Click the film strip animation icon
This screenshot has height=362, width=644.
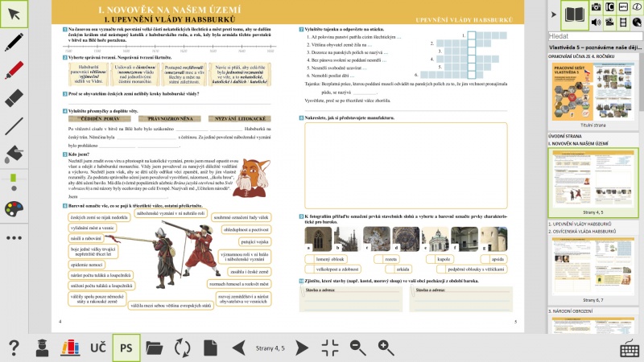[623, 22]
